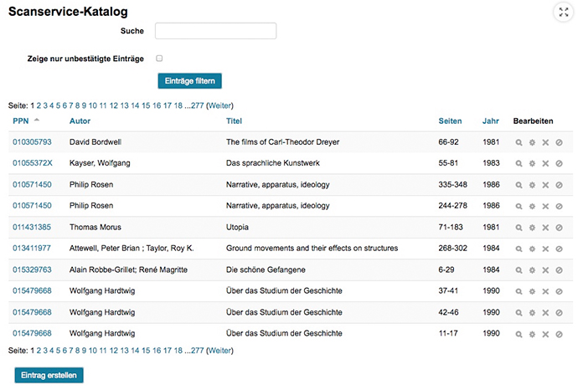Screen dimensions: 588x390
Task: Click 'Eintrag erstellen' button
Action: point(49,376)
